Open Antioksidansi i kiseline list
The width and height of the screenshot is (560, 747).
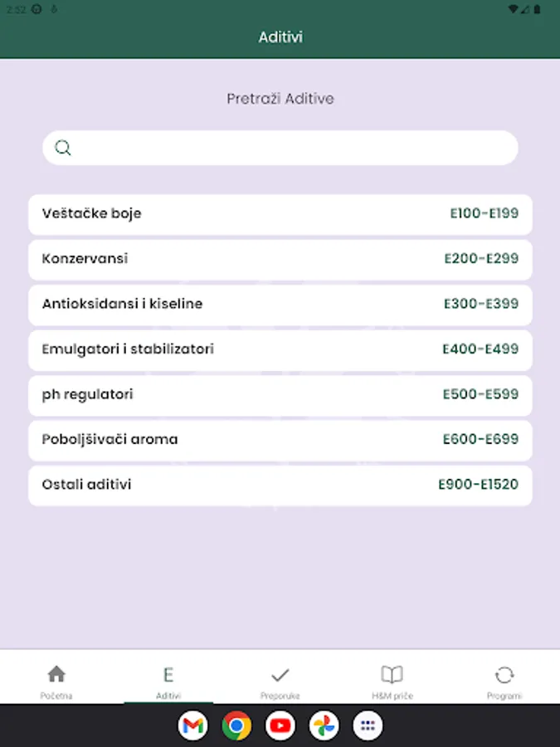[x=280, y=305]
